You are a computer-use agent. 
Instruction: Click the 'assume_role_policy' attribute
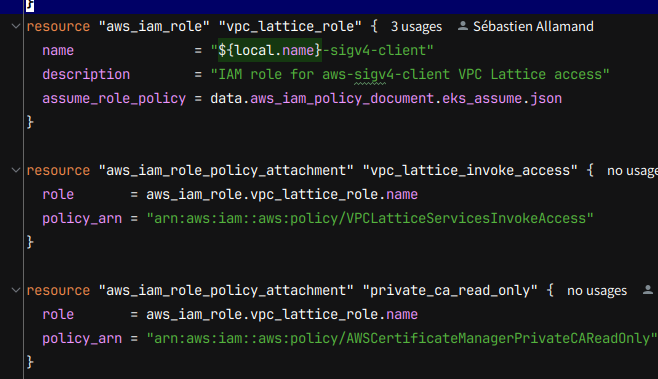(114, 99)
